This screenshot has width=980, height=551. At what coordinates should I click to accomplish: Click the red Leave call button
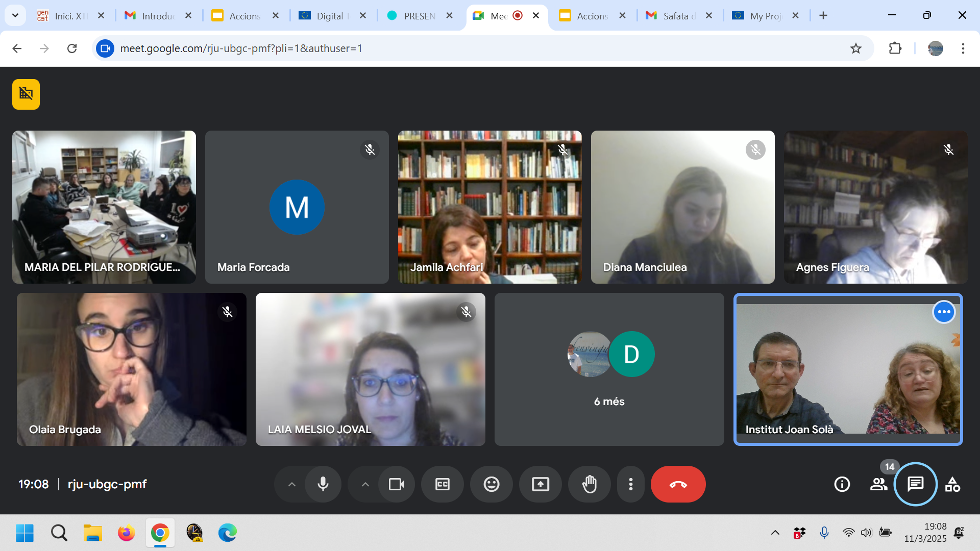(678, 484)
